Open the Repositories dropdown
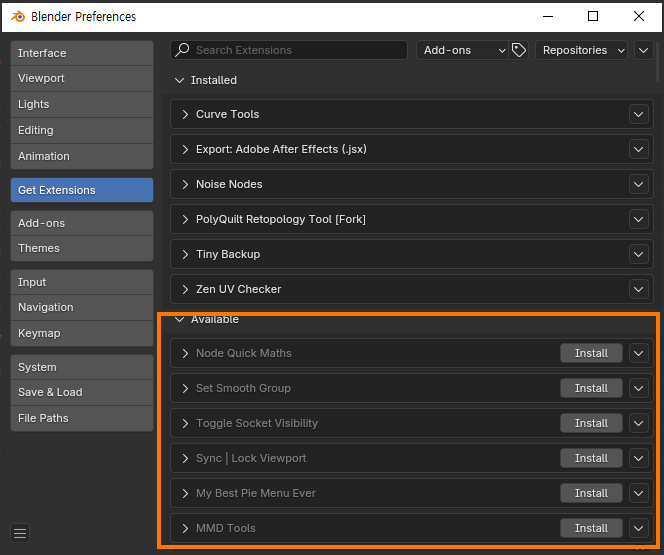 [581, 50]
